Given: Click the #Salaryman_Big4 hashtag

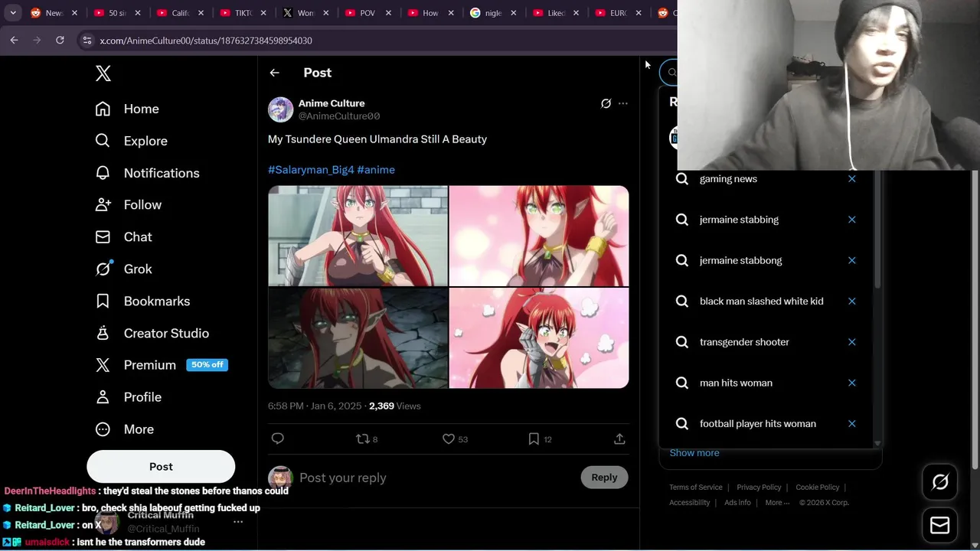Looking at the screenshot, I should coord(311,170).
